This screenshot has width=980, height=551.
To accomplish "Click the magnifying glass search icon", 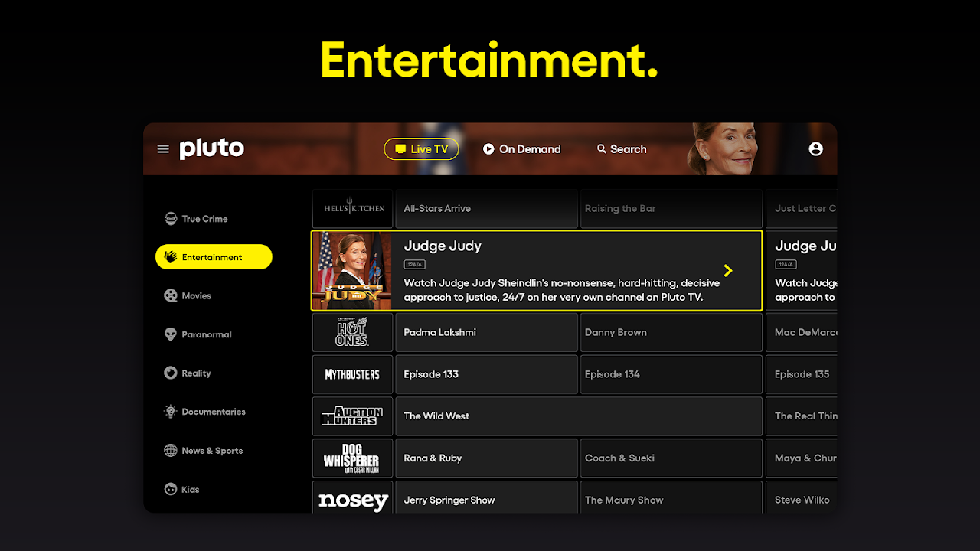I will point(602,149).
